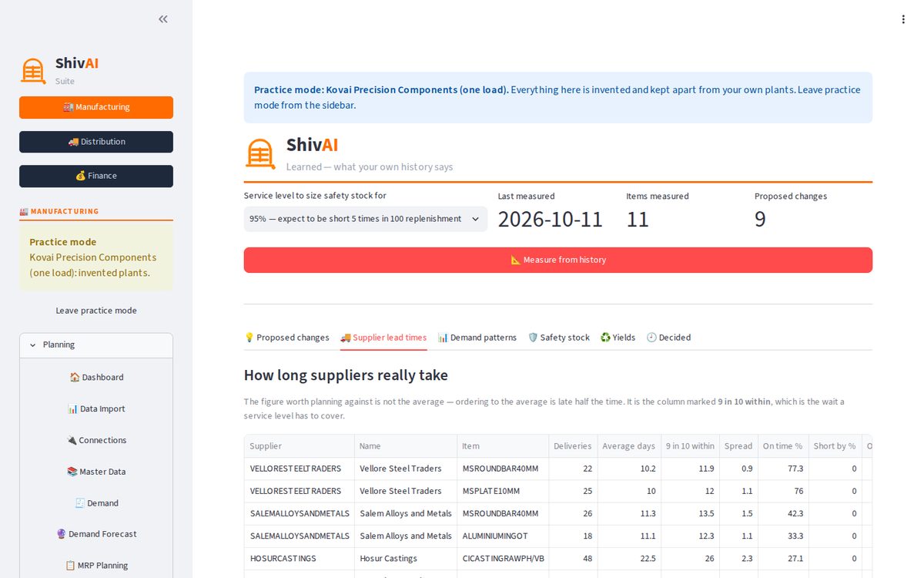Collapse the sidebar with the double chevron icon
Screen dimensions: 924x578
[x=163, y=19]
